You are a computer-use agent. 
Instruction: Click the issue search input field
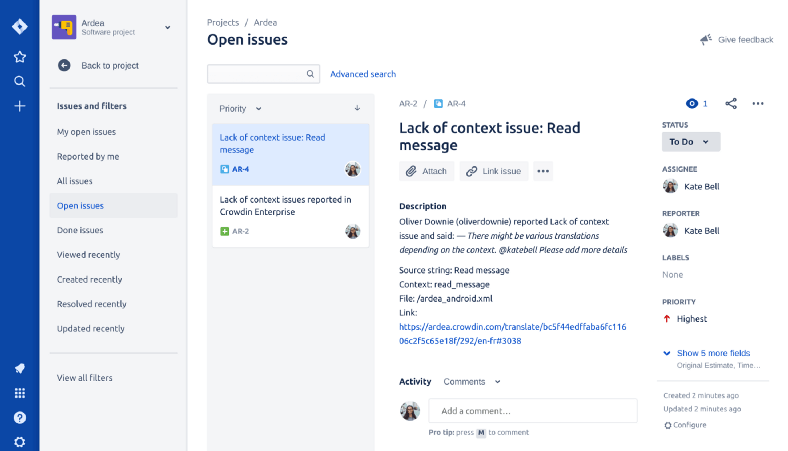coord(263,74)
